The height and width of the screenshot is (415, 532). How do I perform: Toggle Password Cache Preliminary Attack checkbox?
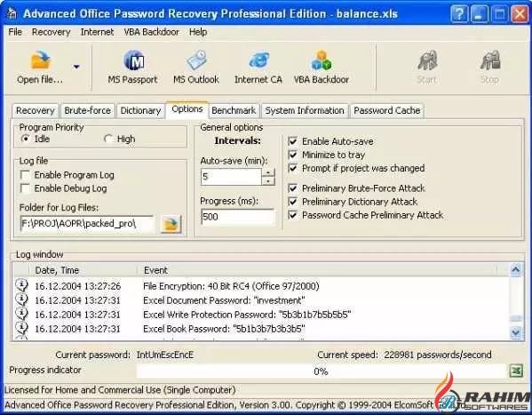tap(292, 215)
